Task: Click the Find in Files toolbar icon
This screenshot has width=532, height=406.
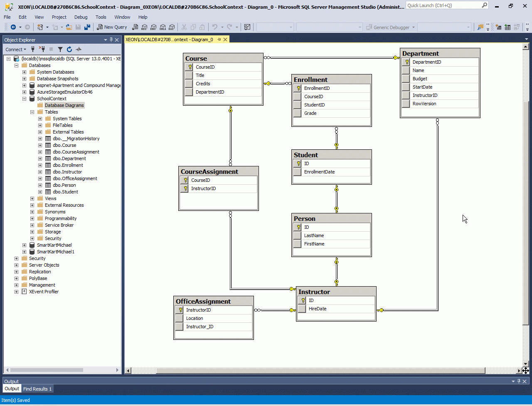Action: (x=480, y=27)
